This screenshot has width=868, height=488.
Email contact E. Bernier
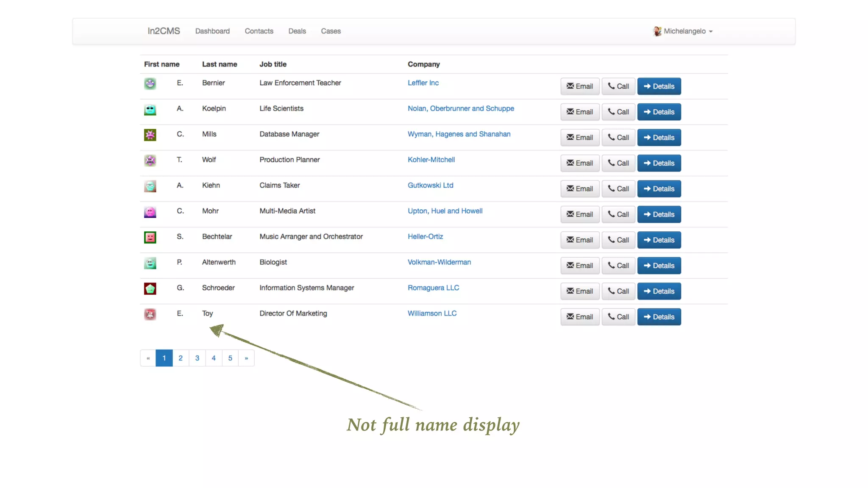tap(579, 86)
